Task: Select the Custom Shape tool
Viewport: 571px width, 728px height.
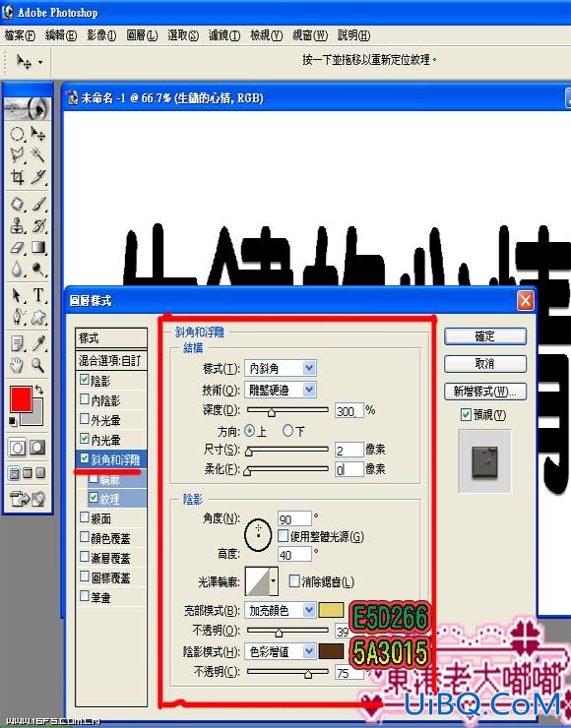Action: 38,317
